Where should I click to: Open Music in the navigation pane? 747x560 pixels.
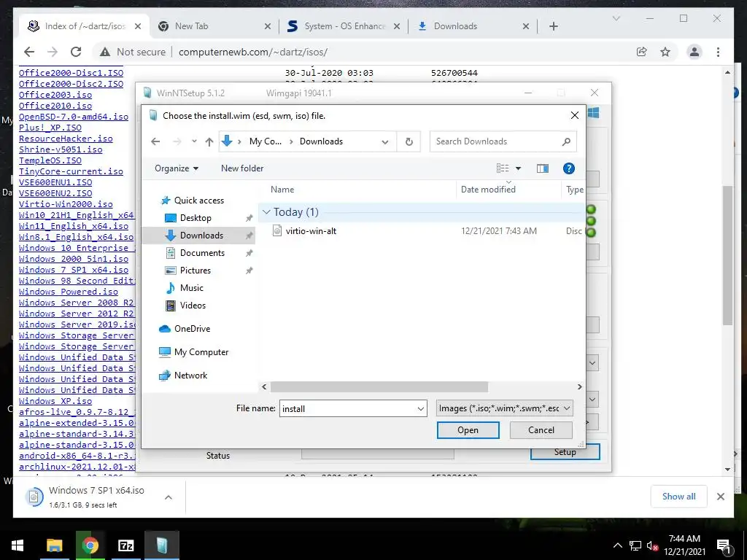coord(192,287)
